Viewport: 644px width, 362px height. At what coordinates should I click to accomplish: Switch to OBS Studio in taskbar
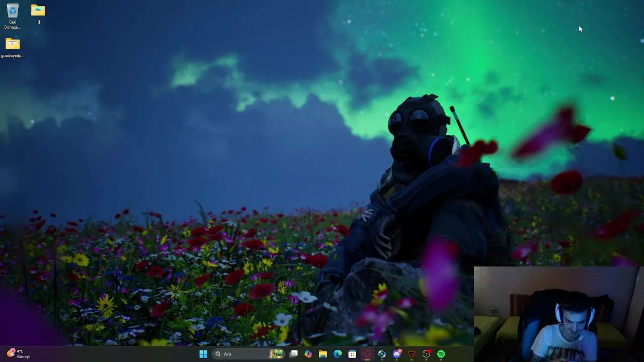[x=426, y=354]
